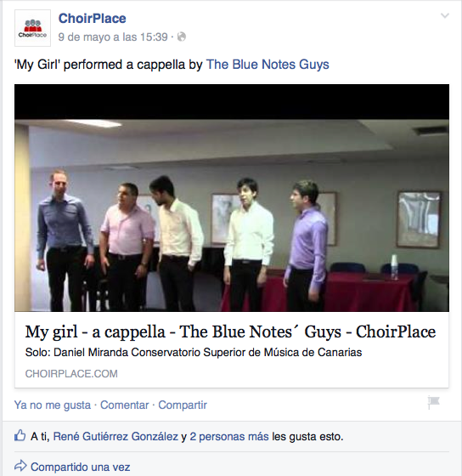
Task: Show the 2 personas más likers
Action: 229,437
